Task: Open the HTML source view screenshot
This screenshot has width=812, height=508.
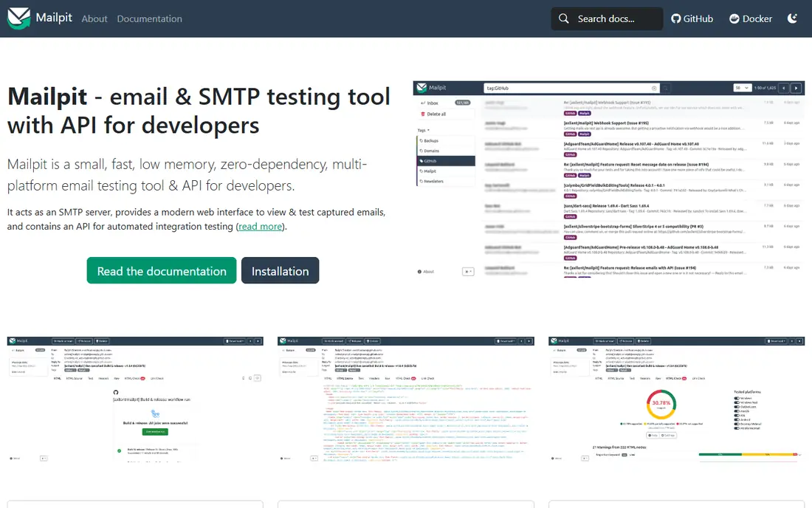Action: point(406,399)
